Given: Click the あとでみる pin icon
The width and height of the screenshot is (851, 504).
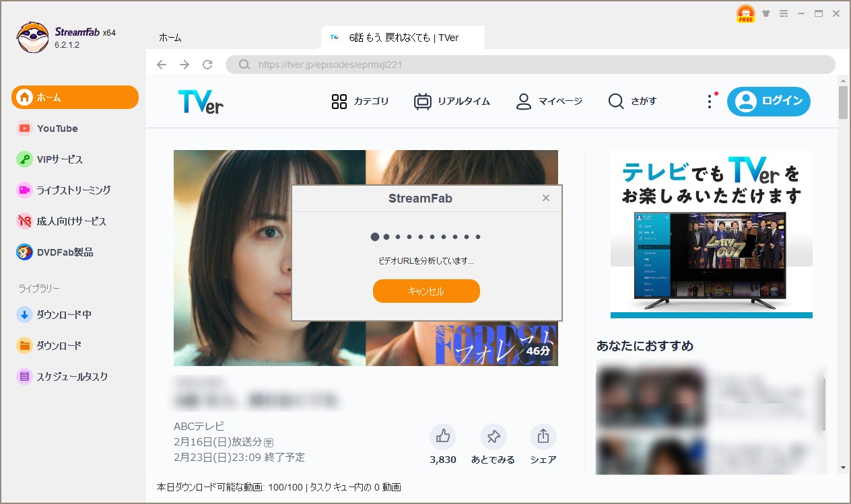Looking at the screenshot, I should (493, 437).
